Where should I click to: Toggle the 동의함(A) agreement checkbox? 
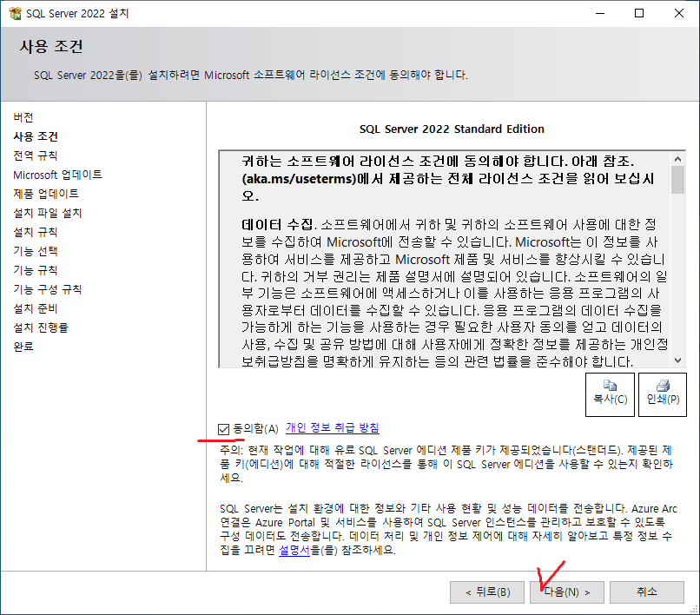pos(224,429)
